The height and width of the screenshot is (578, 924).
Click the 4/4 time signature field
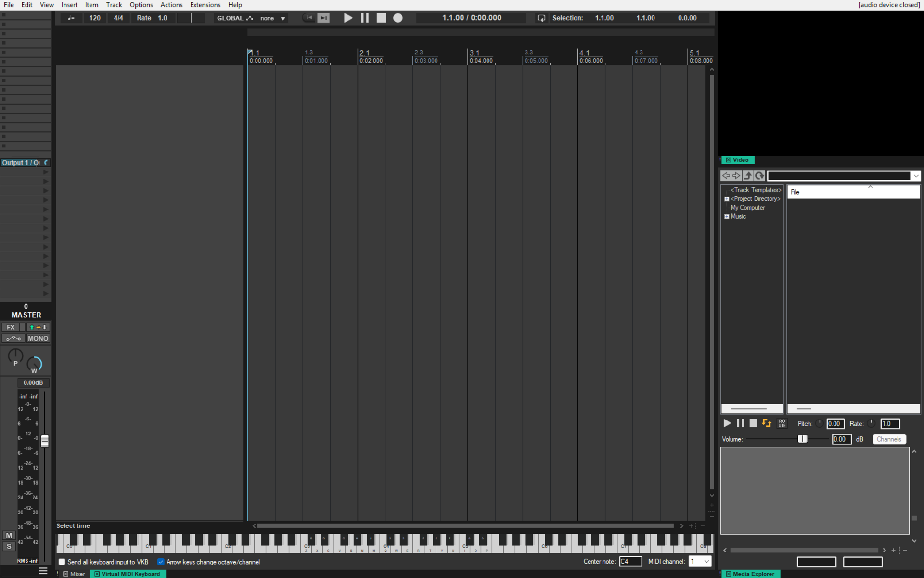pyautogui.click(x=118, y=18)
